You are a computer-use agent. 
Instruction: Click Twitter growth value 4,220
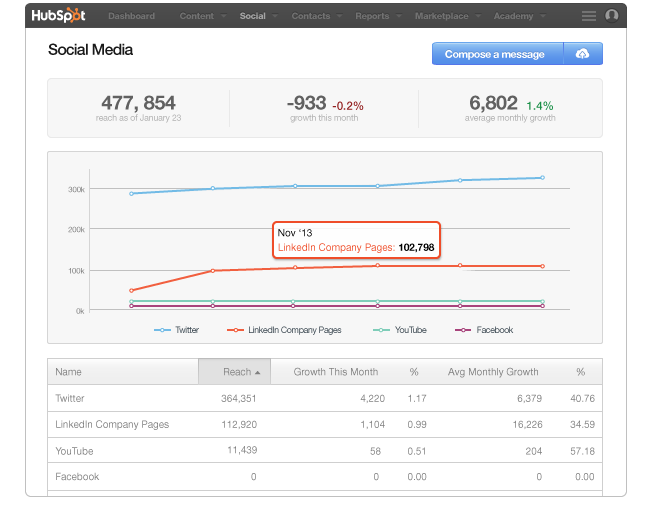[372, 399]
